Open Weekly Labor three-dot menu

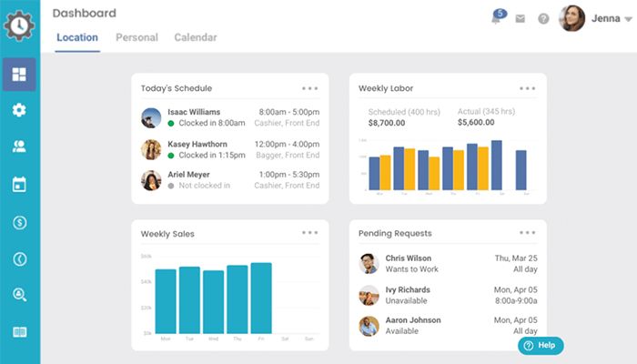coord(527,88)
